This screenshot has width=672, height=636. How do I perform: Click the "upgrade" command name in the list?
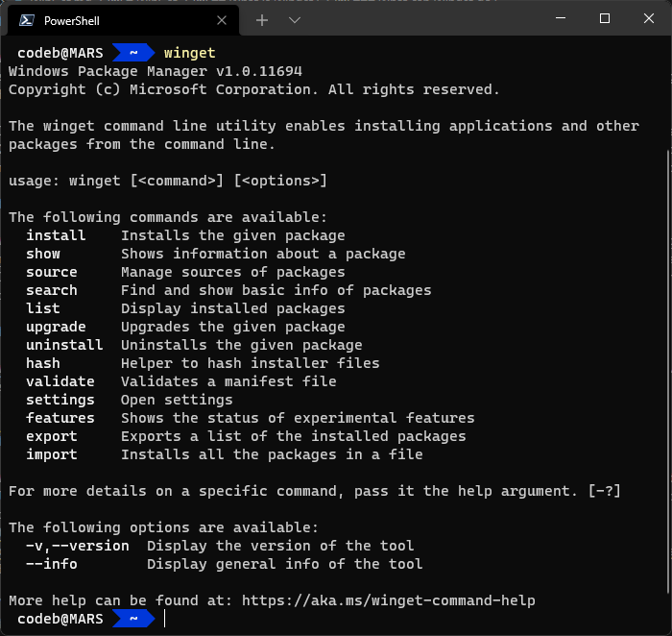pos(56,327)
